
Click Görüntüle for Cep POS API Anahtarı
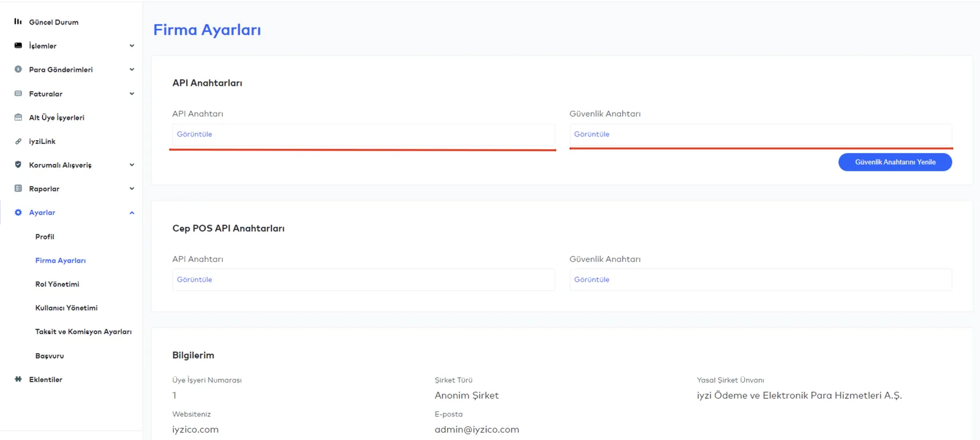tap(195, 280)
